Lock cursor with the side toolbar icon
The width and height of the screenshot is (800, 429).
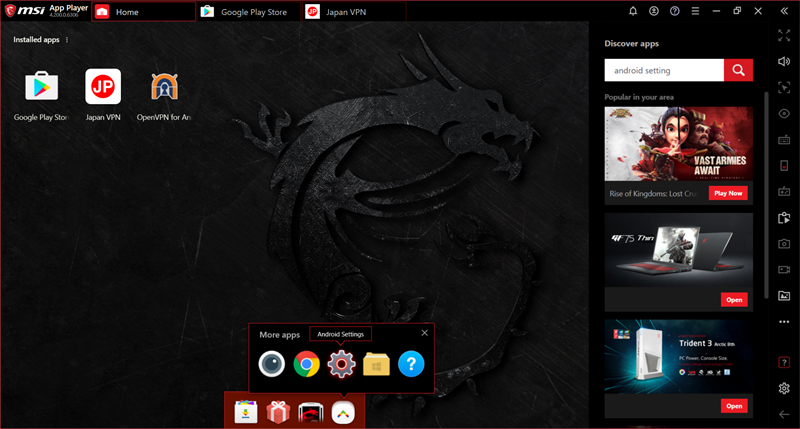click(x=784, y=87)
